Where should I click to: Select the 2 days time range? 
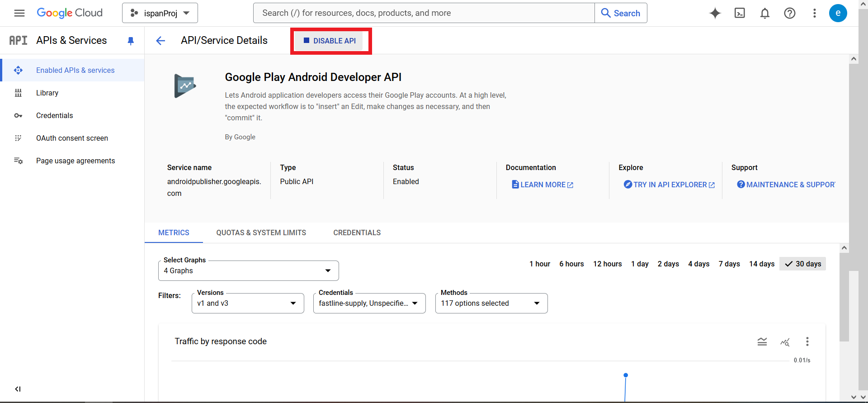click(668, 264)
